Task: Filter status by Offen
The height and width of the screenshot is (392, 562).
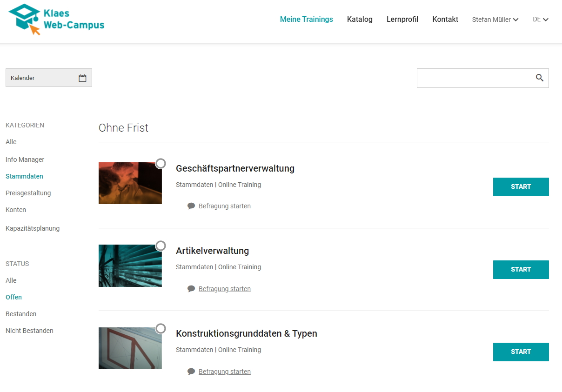Action: pyautogui.click(x=13, y=297)
